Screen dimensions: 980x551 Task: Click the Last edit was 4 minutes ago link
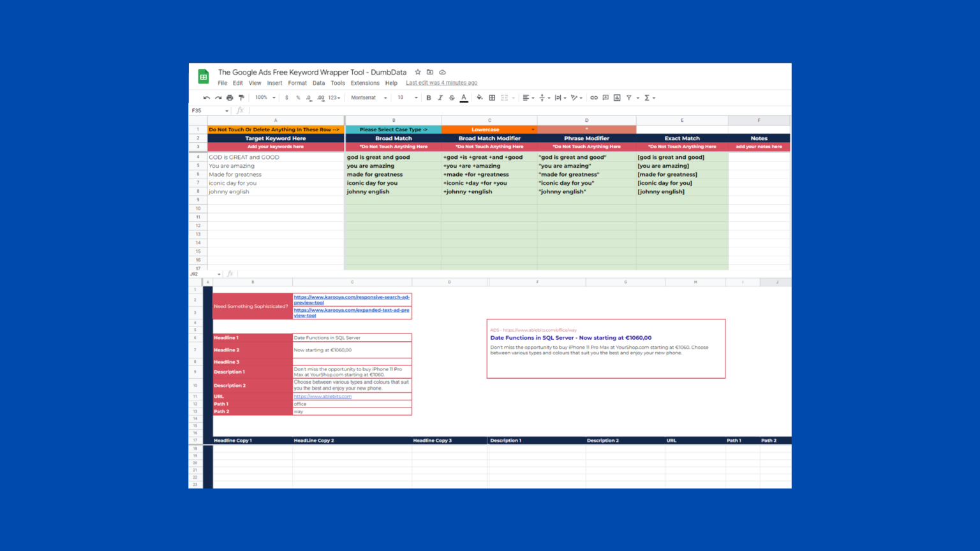coord(442,83)
